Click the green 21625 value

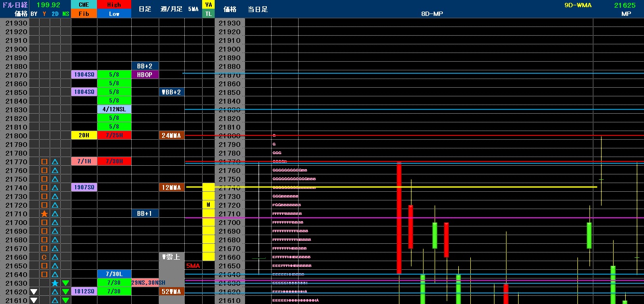[624, 5]
